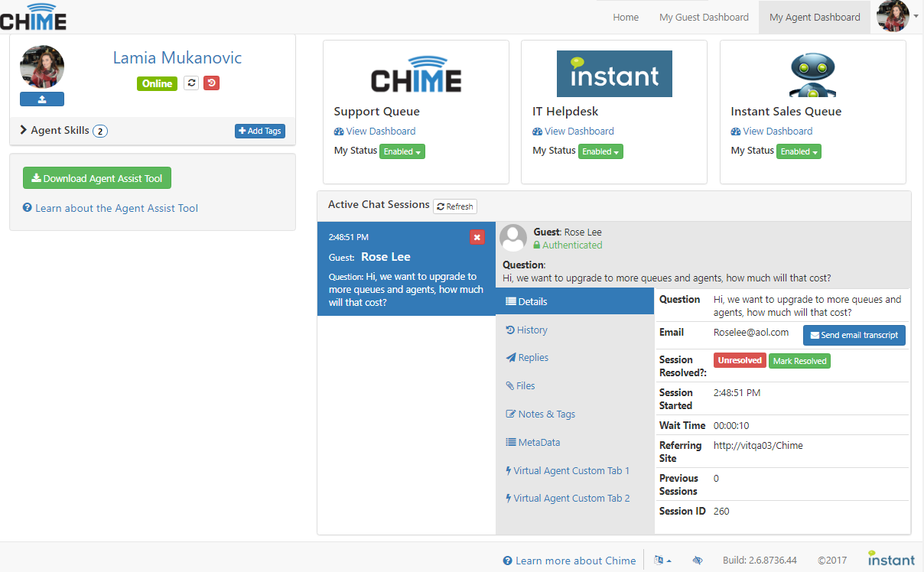The height and width of the screenshot is (572, 924).
Task: Close the Rose Lee chat session
Action: click(x=477, y=237)
